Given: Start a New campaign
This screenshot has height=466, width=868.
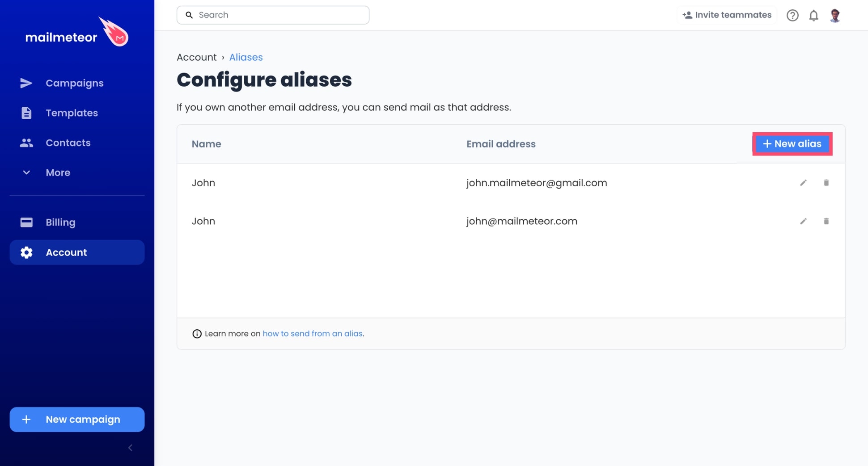Looking at the screenshot, I should tap(77, 420).
